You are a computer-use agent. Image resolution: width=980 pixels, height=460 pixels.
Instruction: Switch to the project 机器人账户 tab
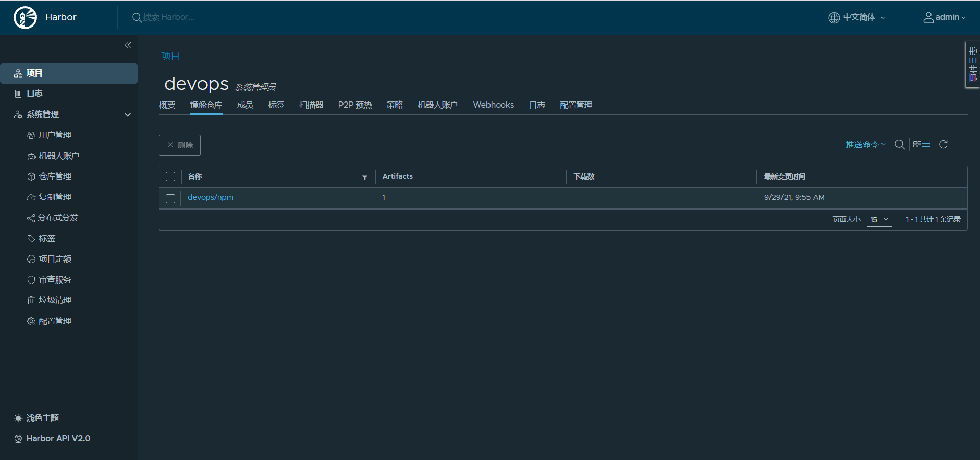(438, 105)
